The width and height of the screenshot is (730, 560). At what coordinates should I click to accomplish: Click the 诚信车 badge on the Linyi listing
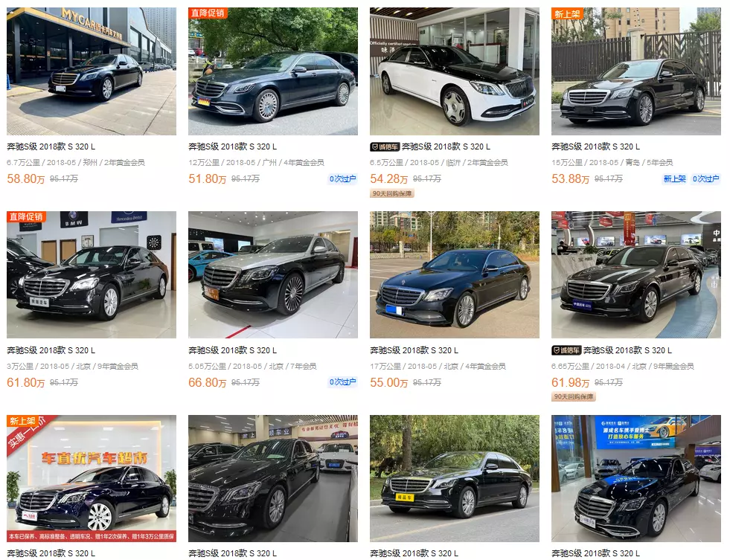(385, 147)
